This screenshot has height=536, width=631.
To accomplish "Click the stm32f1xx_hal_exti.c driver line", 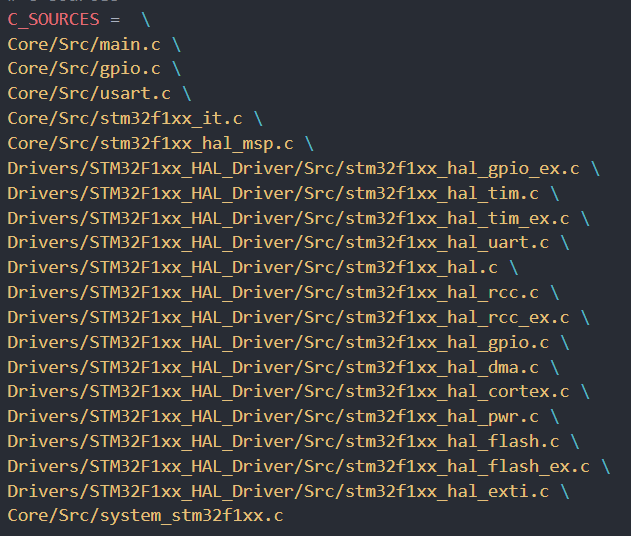I will pos(278,491).
